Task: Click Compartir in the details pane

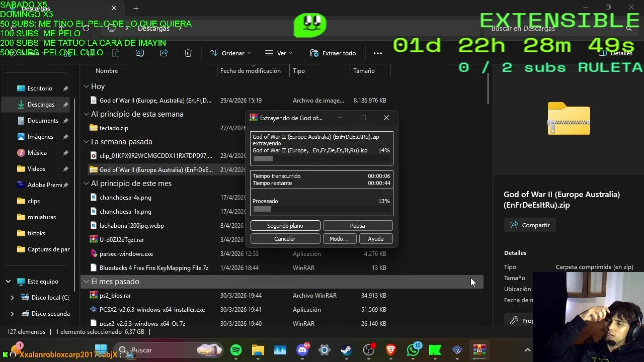Action: click(530, 225)
